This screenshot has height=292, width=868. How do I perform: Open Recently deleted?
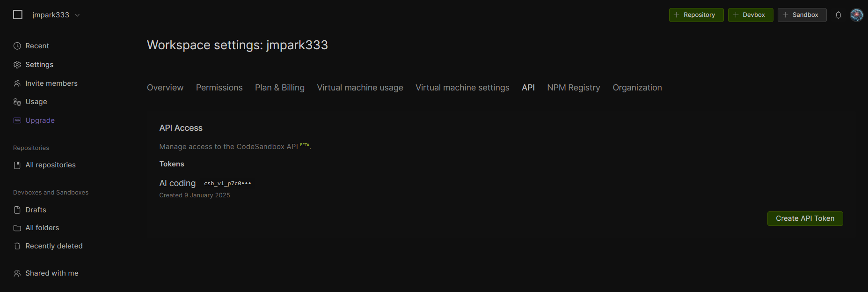tap(54, 246)
